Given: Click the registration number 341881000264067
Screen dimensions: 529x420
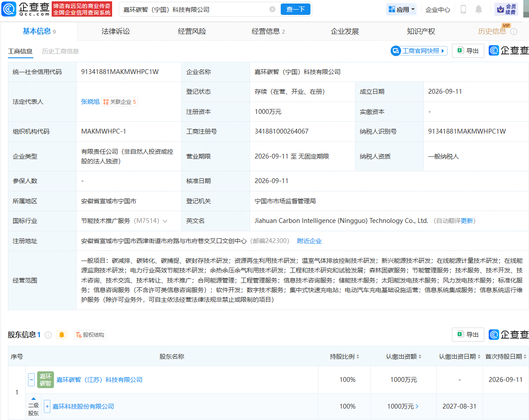Looking at the screenshot, I should (282, 131).
